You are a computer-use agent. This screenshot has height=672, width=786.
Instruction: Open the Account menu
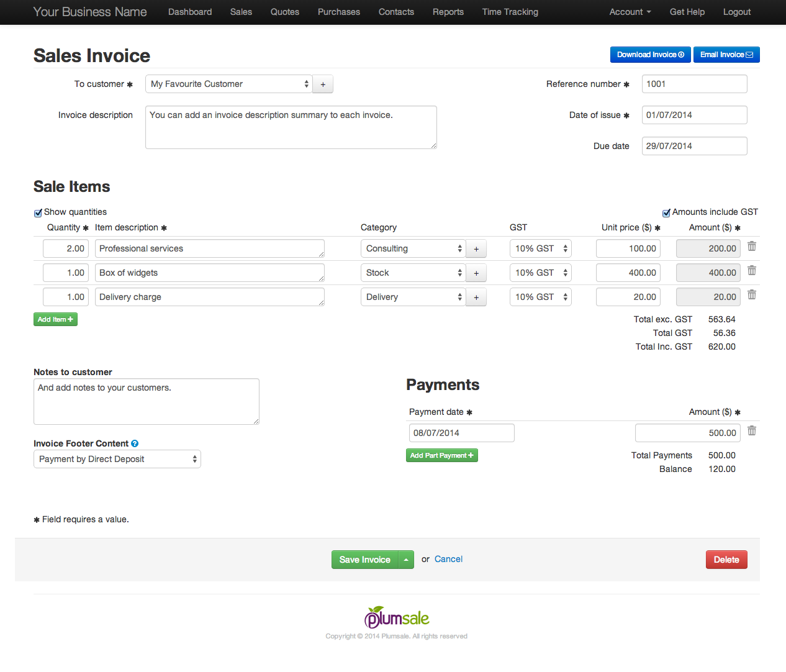pyautogui.click(x=630, y=12)
